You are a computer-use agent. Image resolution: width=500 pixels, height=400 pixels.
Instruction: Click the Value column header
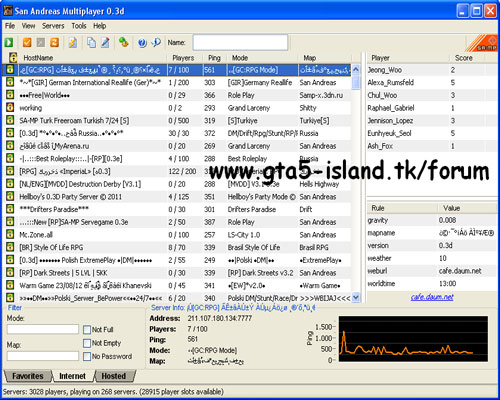pyautogui.click(x=467, y=208)
